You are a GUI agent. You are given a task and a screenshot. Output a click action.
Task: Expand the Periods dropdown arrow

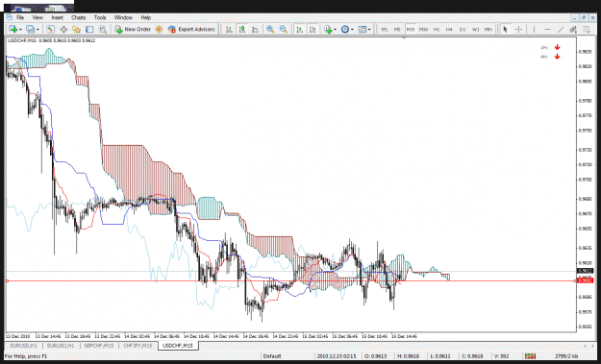point(352,30)
